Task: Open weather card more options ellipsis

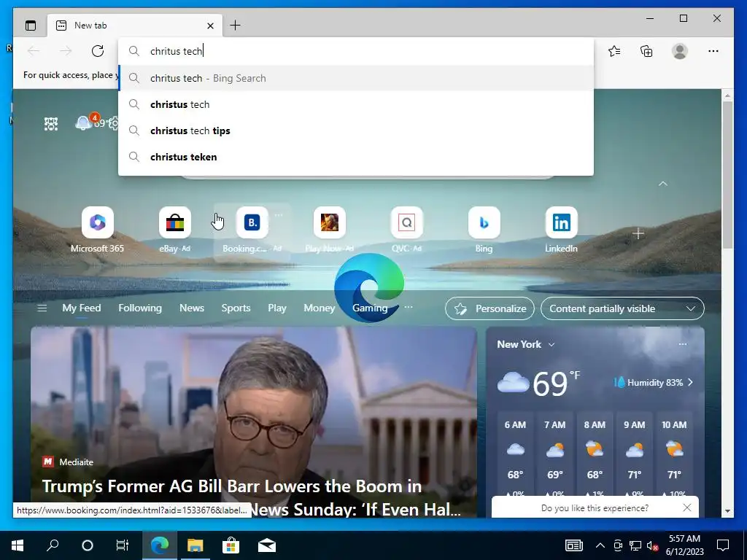Action: [x=683, y=344]
